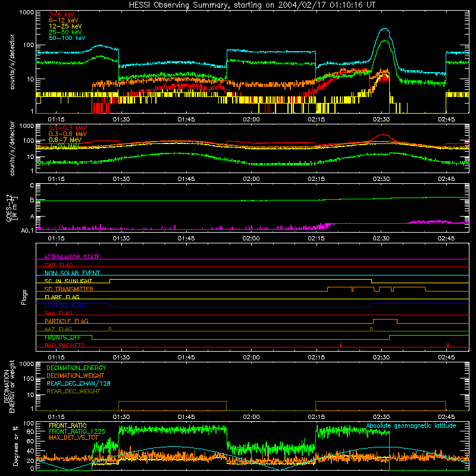Select the MAX_DET_VS_TOT legend label
Viewport: 476px width, 476px height.
click(x=74, y=437)
